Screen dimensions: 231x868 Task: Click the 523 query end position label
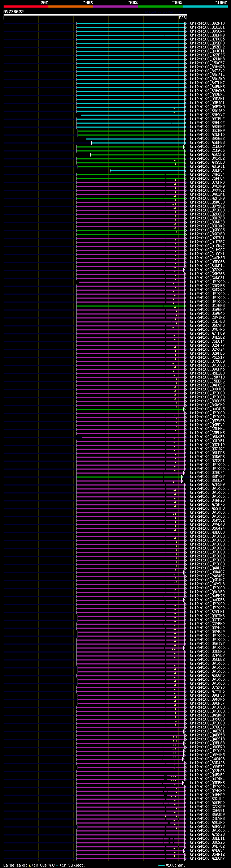[x=182, y=18]
